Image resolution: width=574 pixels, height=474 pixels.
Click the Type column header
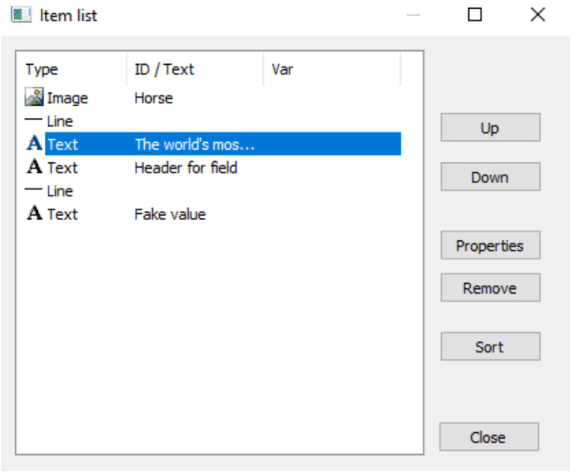72,69
